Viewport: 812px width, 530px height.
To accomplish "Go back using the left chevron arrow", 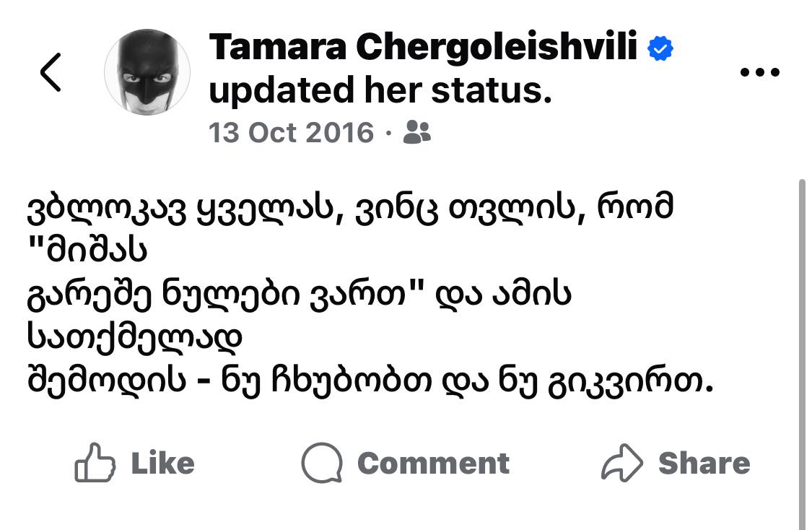I will tap(51, 72).
